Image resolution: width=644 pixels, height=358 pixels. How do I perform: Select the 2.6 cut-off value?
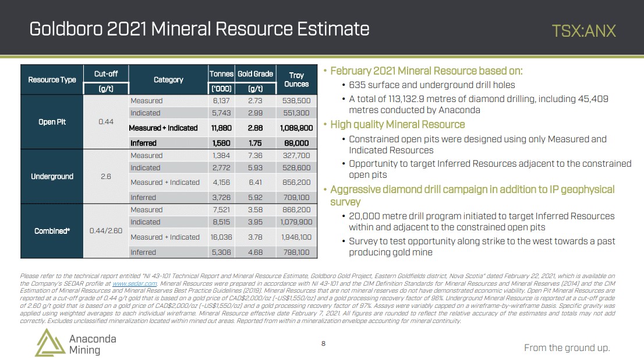click(106, 177)
